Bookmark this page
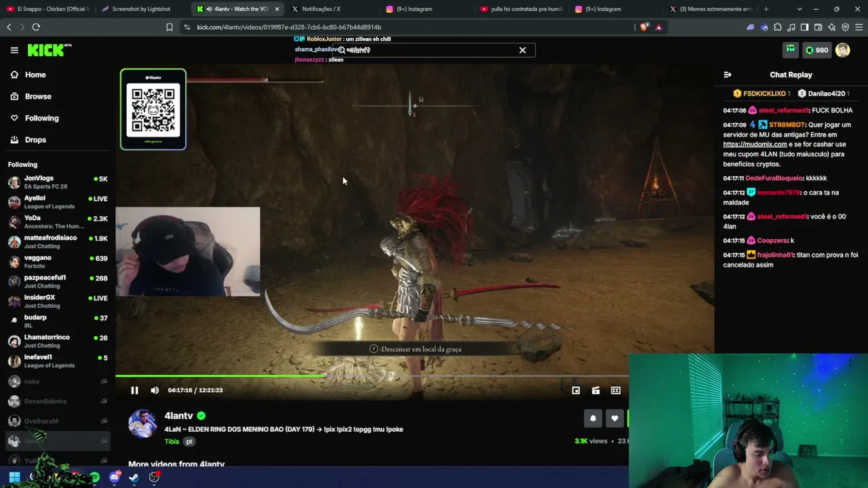This screenshot has width=868, height=488. (x=170, y=27)
